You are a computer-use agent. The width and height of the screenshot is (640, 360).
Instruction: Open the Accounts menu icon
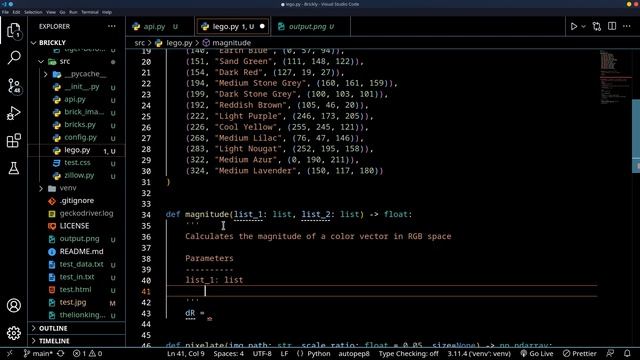(x=14, y=305)
